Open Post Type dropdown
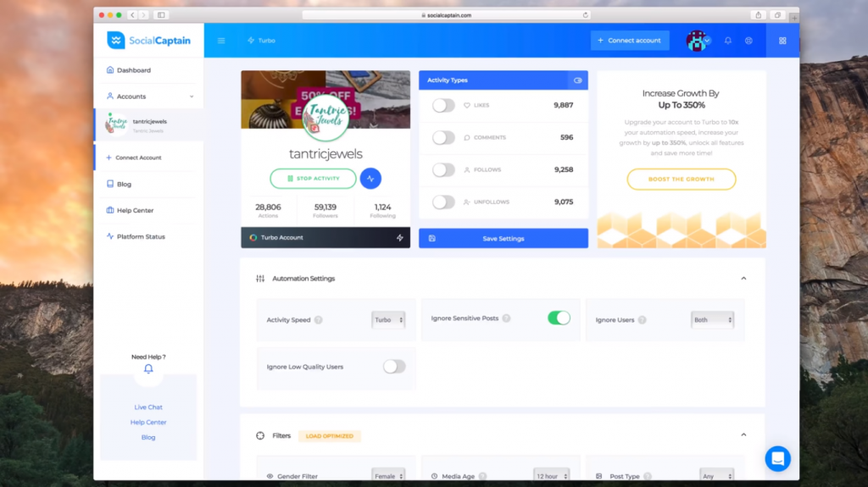The height and width of the screenshot is (487, 868). tap(717, 475)
